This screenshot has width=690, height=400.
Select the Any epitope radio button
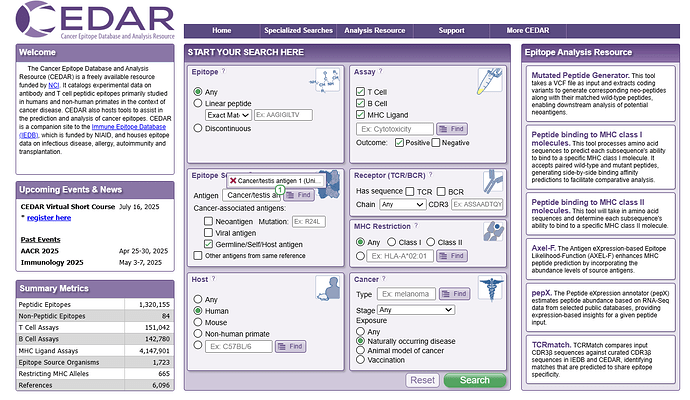(198, 92)
